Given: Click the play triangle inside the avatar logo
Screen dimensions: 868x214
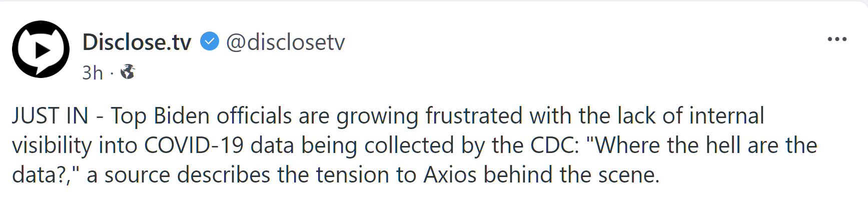Looking at the screenshot, I should 43,49.
